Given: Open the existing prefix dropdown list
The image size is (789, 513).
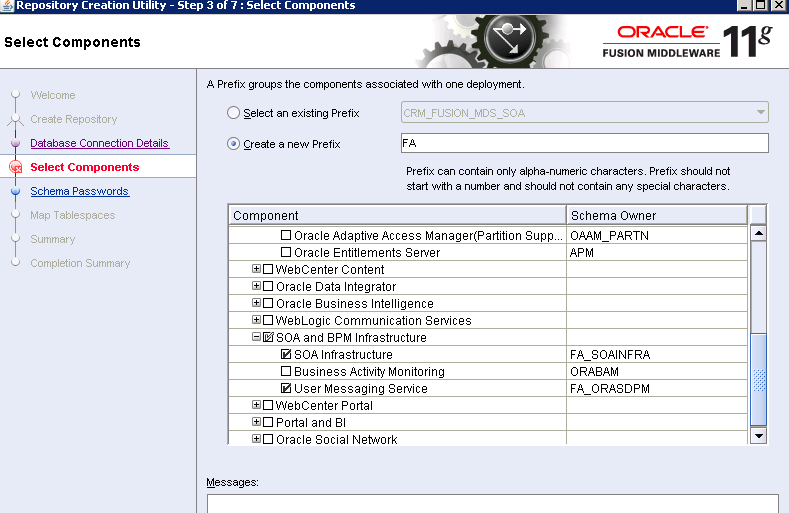Looking at the screenshot, I should coord(761,113).
